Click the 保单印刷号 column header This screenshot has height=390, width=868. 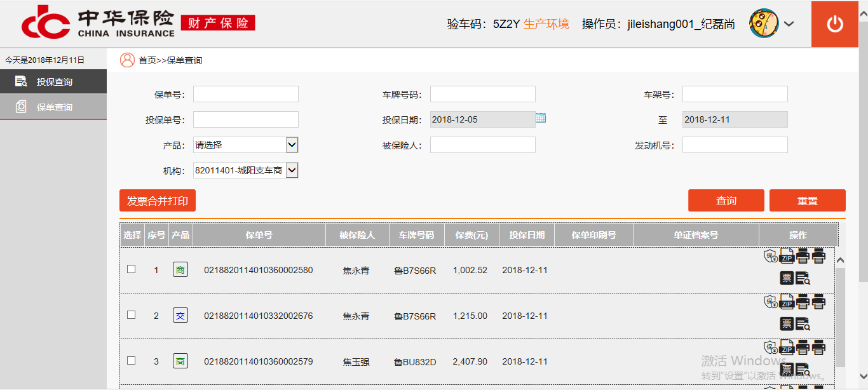593,235
